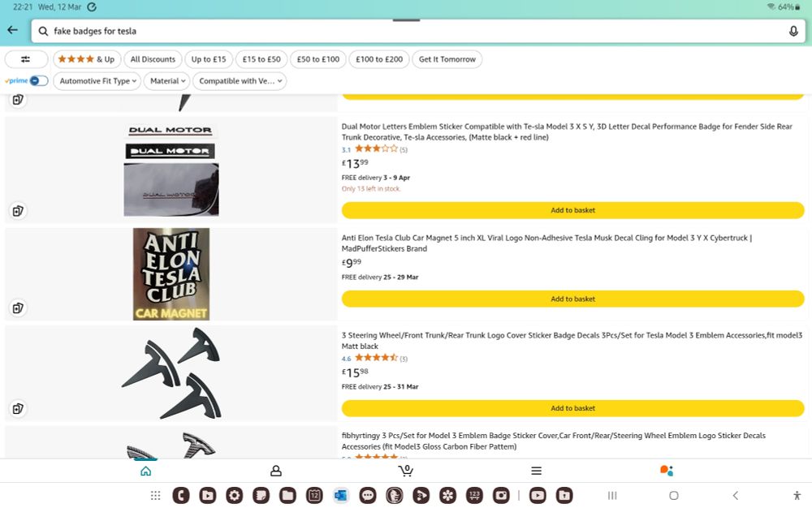Select the £15 to £50 price filter
The width and height of the screenshot is (812, 508).
point(261,59)
